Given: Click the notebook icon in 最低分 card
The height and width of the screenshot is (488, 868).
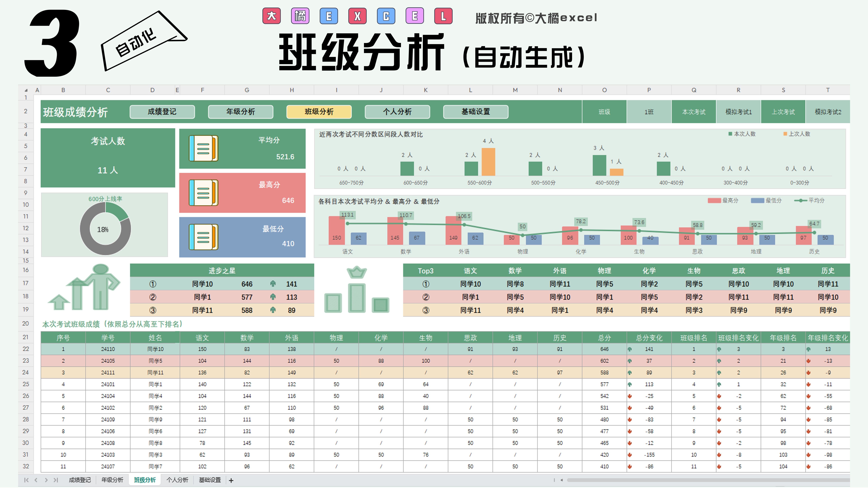Looking at the screenshot, I should click(x=204, y=237).
